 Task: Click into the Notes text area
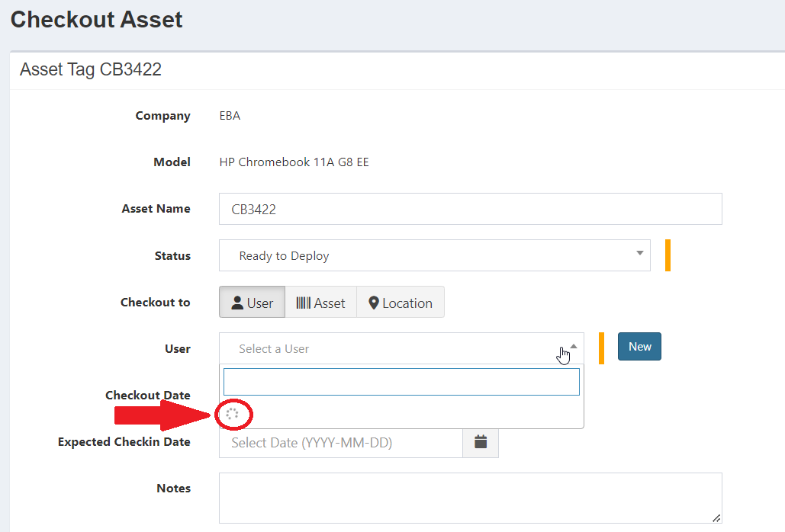tap(469, 497)
